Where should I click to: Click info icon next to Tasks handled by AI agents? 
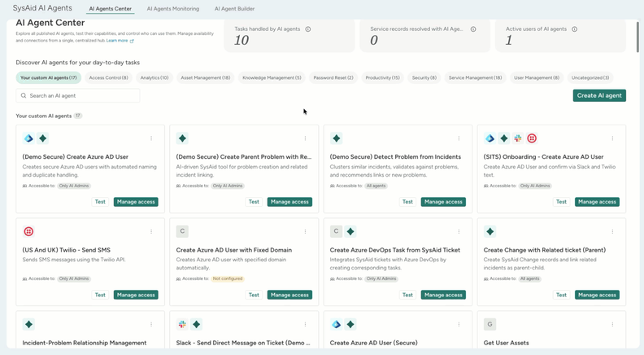pyautogui.click(x=308, y=29)
